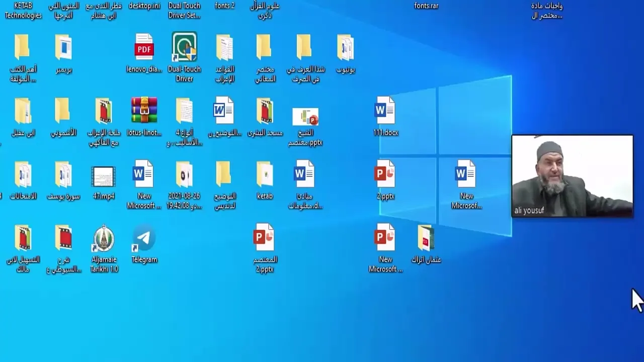Select the 47.mp4 video file
This screenshot has height=362, width=644.
point(104,177)
